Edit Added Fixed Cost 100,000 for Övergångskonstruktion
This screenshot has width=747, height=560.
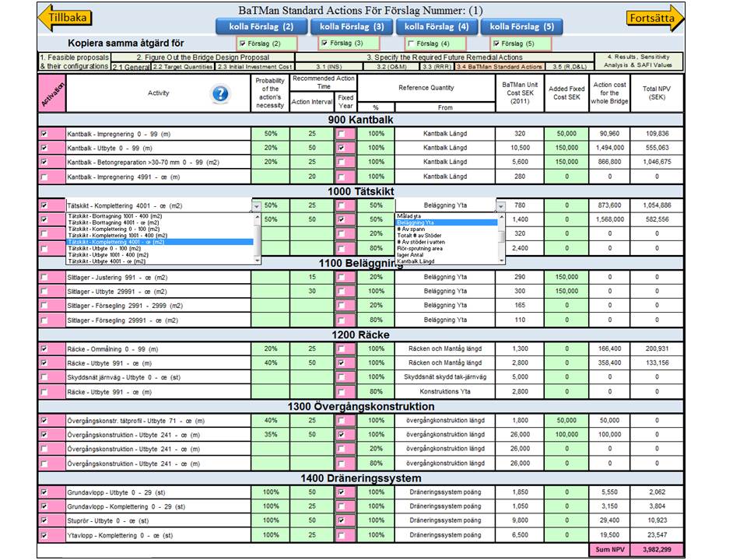click(566, 434)
